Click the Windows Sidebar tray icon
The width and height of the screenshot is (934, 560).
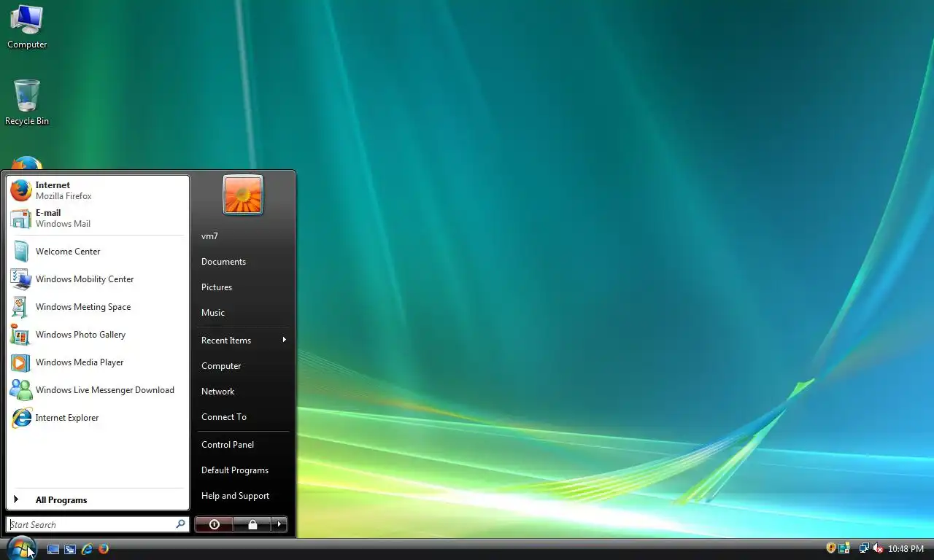[x=844, y=548]
